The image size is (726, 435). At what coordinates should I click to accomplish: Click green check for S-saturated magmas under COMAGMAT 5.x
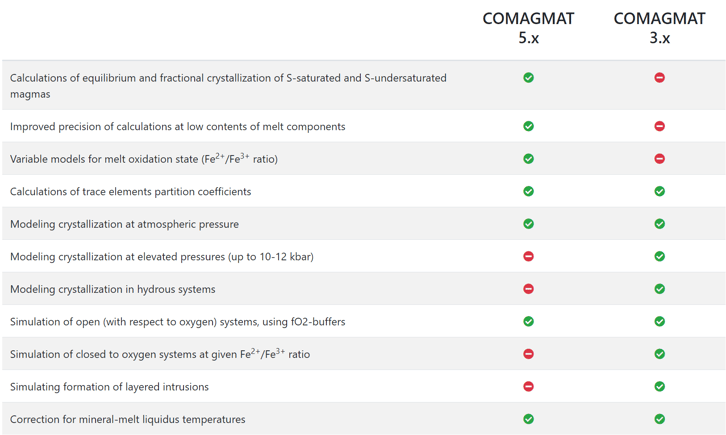[x=528, y=78]
